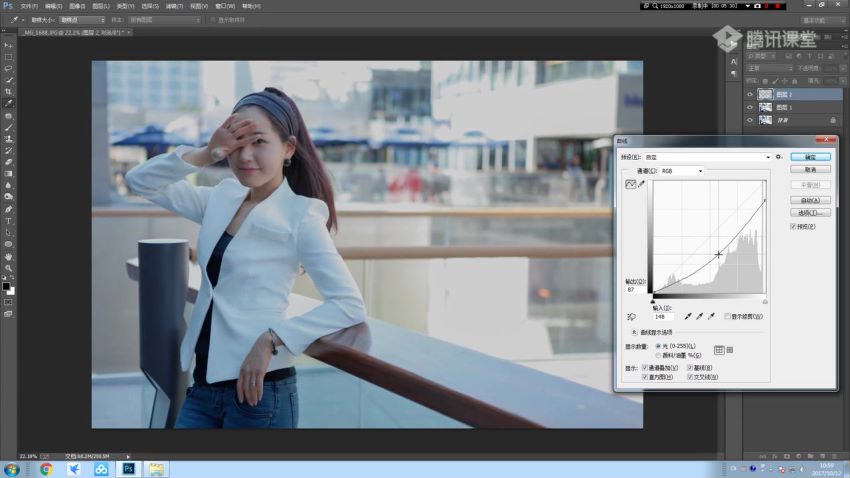This screenshot has width=850, height=478.
Task: Open the tool preset picker arrow
Action: click(23, 20)
